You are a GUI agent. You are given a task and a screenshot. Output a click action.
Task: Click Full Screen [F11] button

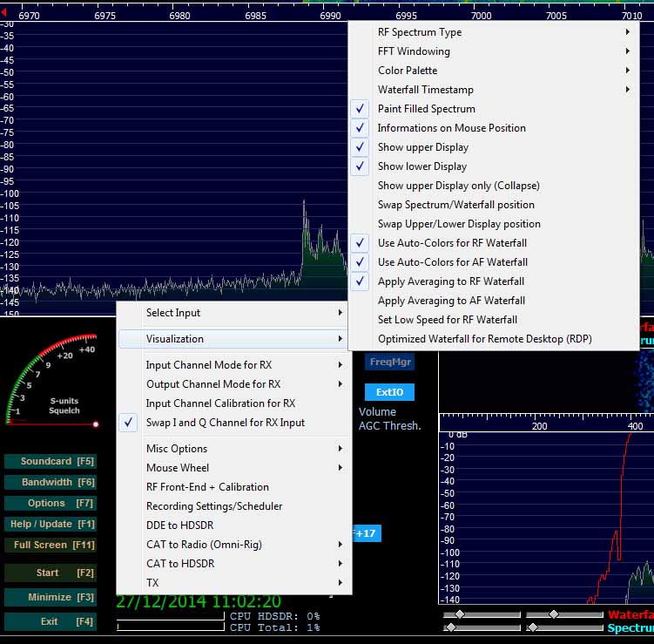(51, 545)
